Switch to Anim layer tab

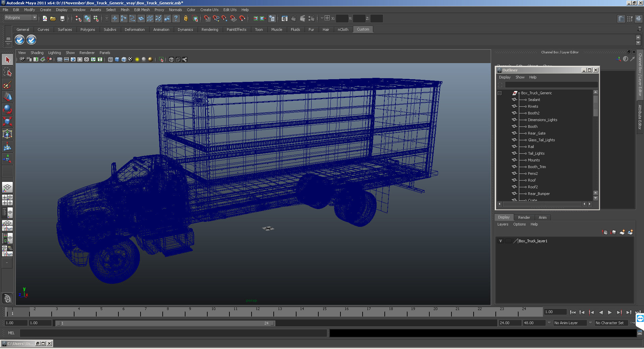(x=542, y=217)
